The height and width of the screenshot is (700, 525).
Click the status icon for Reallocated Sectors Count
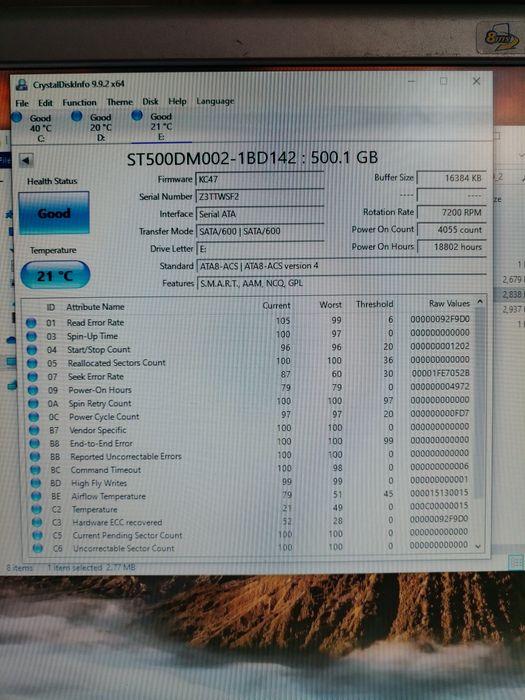pyautogui.click(x=33, y=363)
